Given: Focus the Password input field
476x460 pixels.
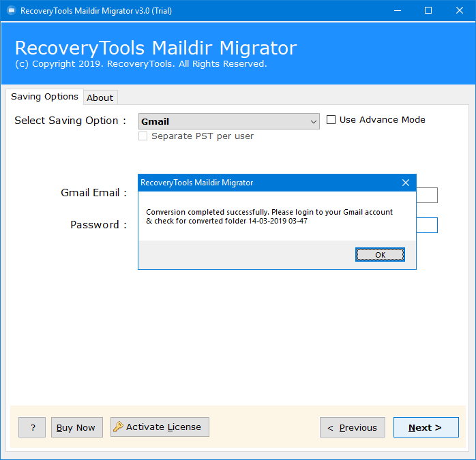Looking at the screenshot, I should pos(427,225).
